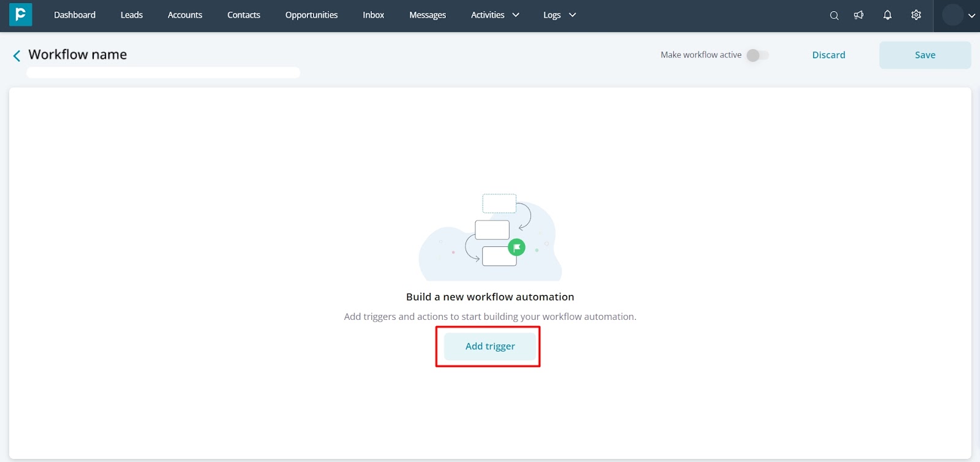980x462 pixels.
Task: Go back using the left arrow
Action: pos(17,56)
